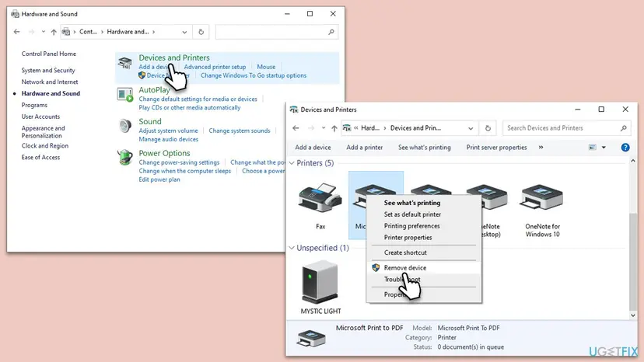Open Programs in sidebar

tap(34, 105)
